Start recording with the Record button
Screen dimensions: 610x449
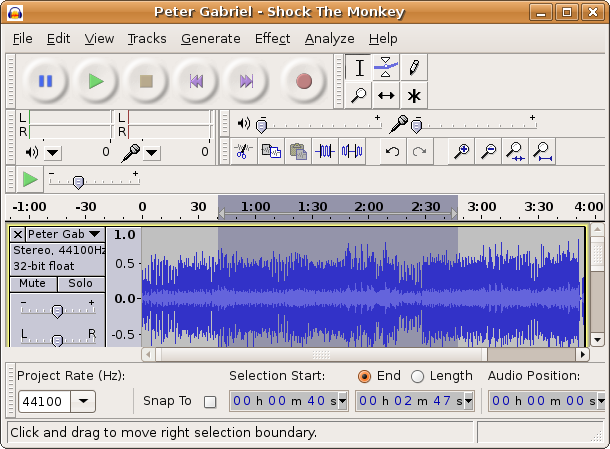click(x=304, y=81)
